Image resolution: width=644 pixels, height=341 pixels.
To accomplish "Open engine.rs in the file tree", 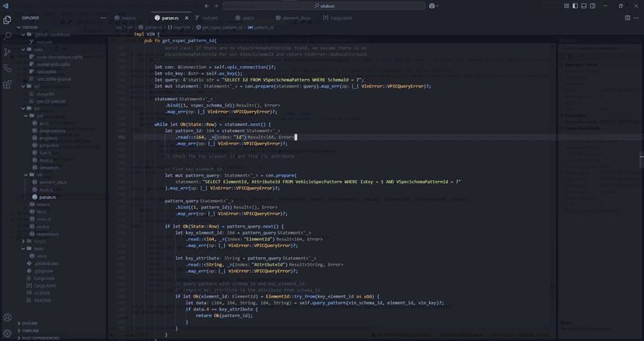I will pyautogui.click(x=47, y=137).
